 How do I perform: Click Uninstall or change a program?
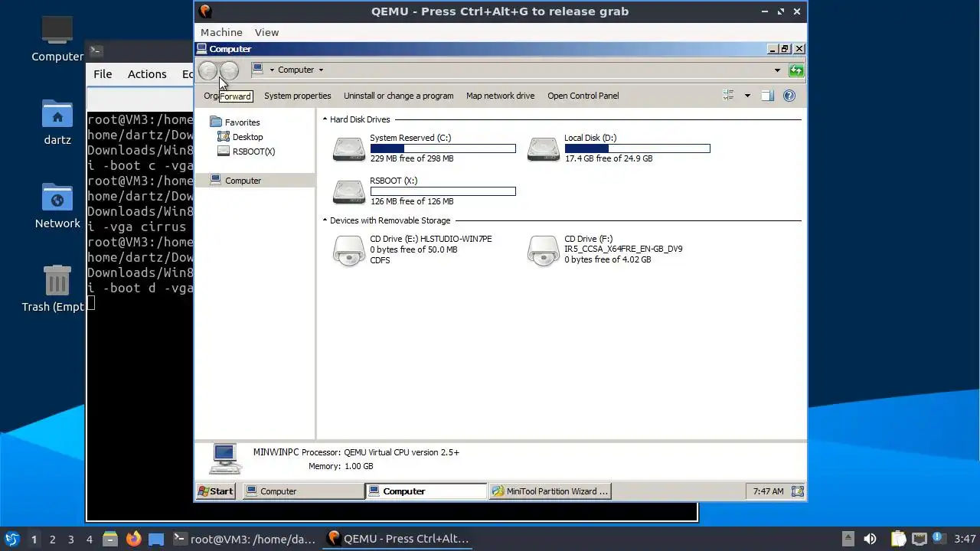(x=398, y=96)
